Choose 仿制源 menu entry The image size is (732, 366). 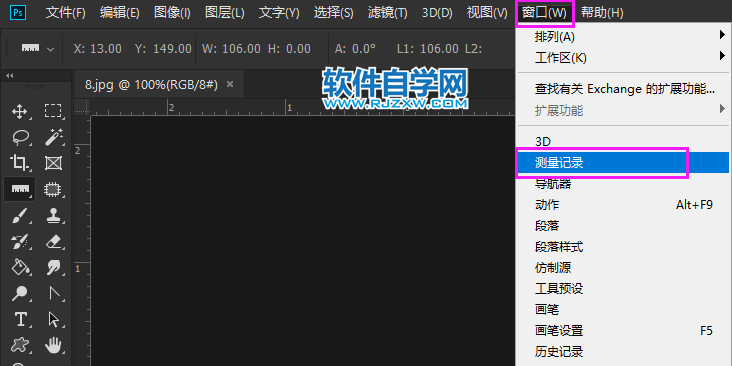click(x=624, y=268)
